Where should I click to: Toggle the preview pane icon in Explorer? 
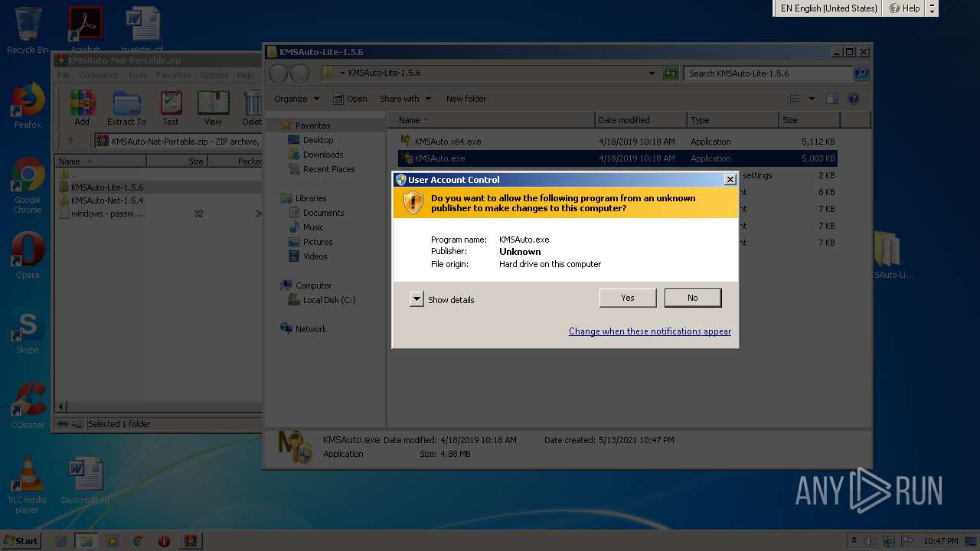click(x=832, y=99)
